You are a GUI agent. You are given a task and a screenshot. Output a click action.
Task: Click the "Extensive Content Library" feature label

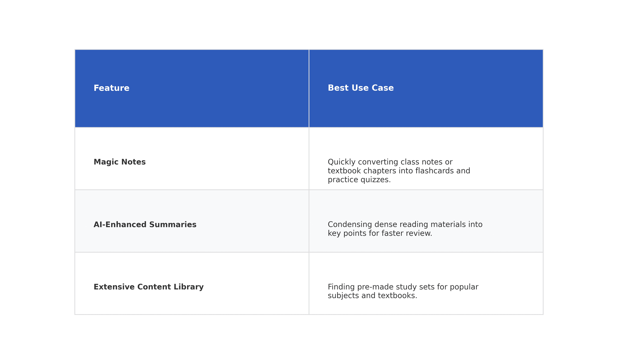pyautogui.click(x=149, y=287)
